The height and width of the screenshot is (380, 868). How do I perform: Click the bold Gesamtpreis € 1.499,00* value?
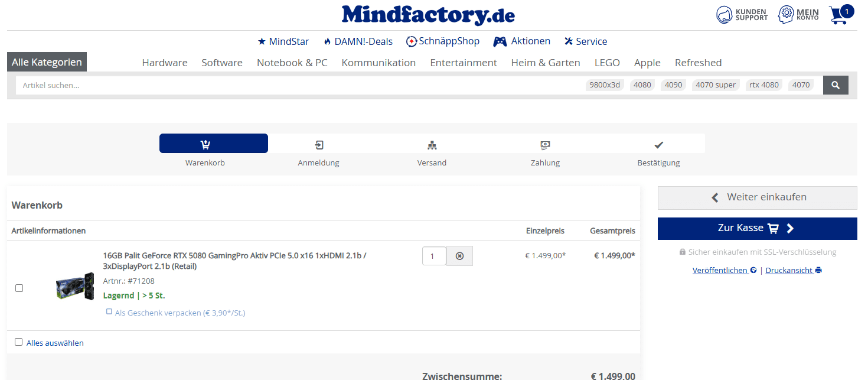[x=615, y=256]
